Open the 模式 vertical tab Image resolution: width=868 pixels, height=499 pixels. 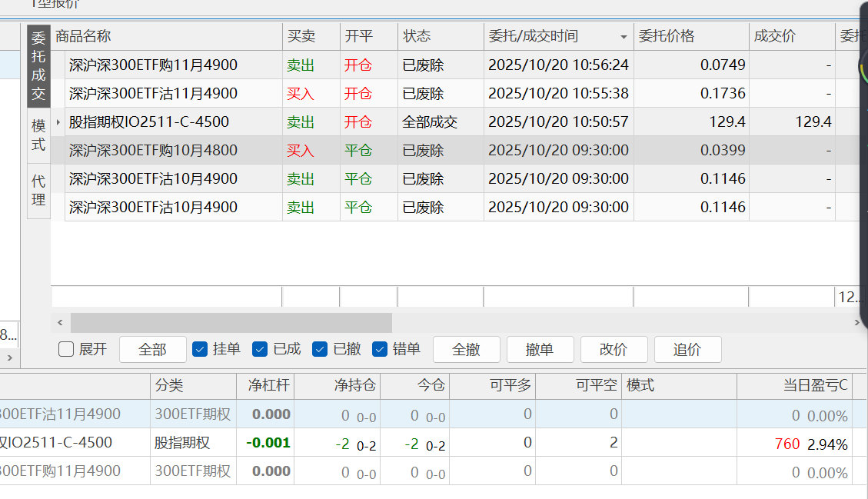38,135
